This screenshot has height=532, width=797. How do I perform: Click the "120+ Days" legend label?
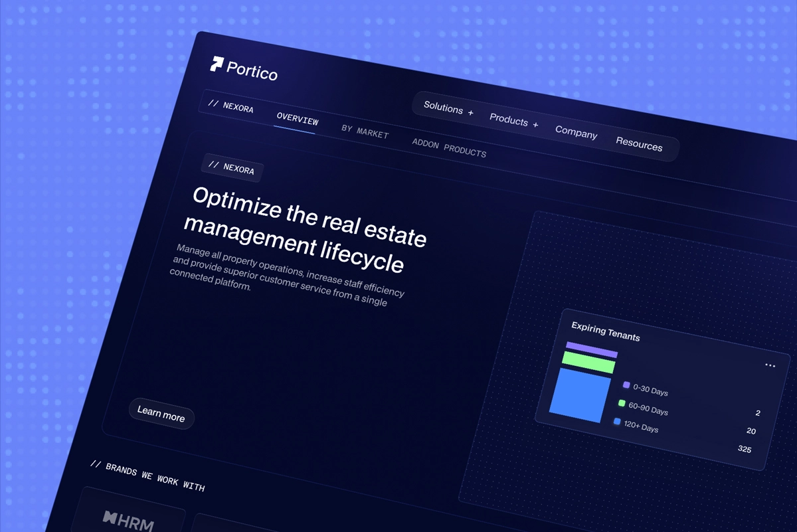(x=641, y=426)
